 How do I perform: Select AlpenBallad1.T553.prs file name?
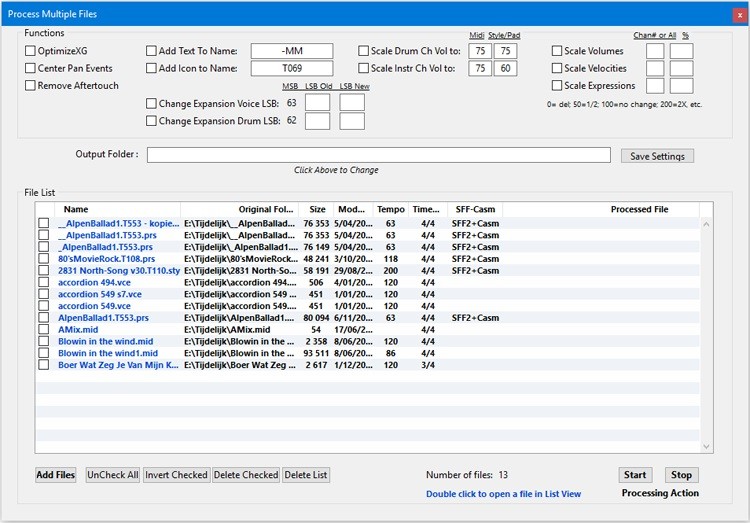pyautogui.click(x=103, y=318)
